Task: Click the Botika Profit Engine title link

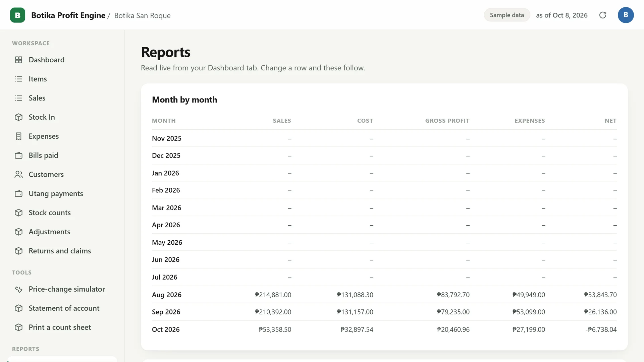Action: pos(68,15)
